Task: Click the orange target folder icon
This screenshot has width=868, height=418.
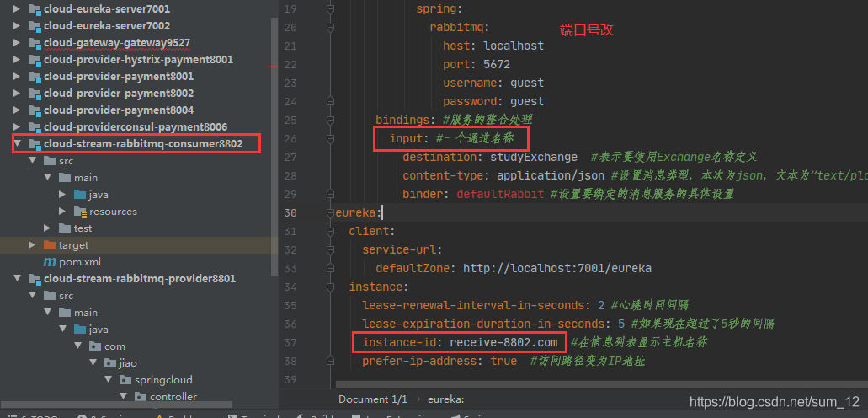Action: (x=50, y=245)
